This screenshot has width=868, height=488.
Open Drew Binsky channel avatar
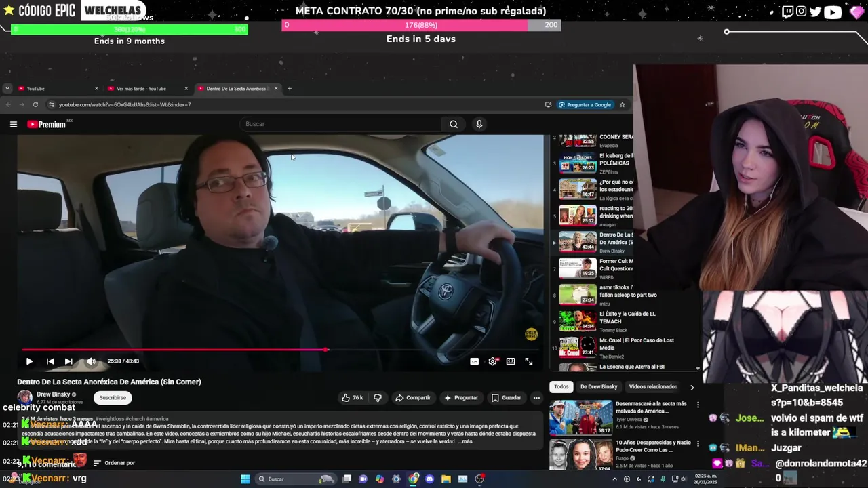tap(25, 397)
